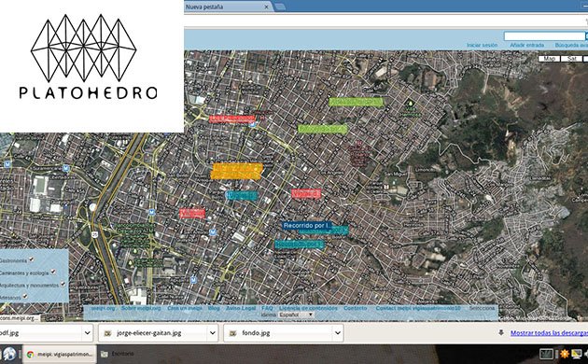Click the Iniciar sesión link

(482, 45)
